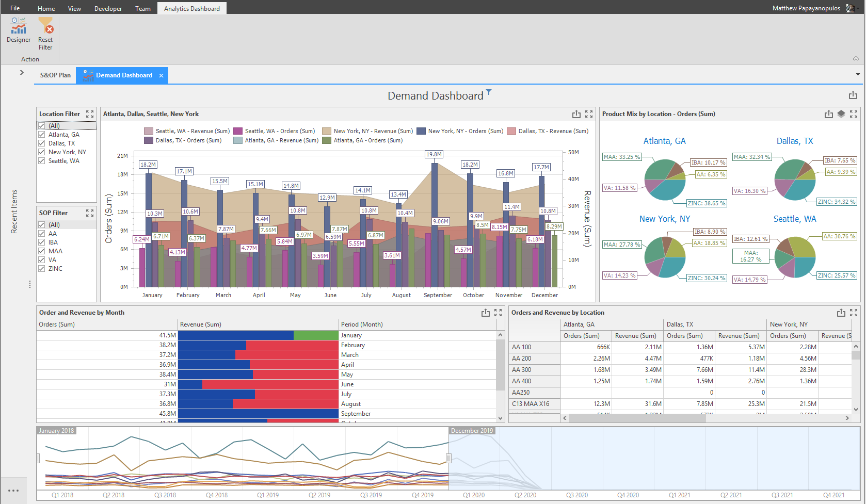The height and width of the screenshot is (504, 866).
Task: Open drill-down layers icon in Product Mix panel
Action: coord(841,114)
